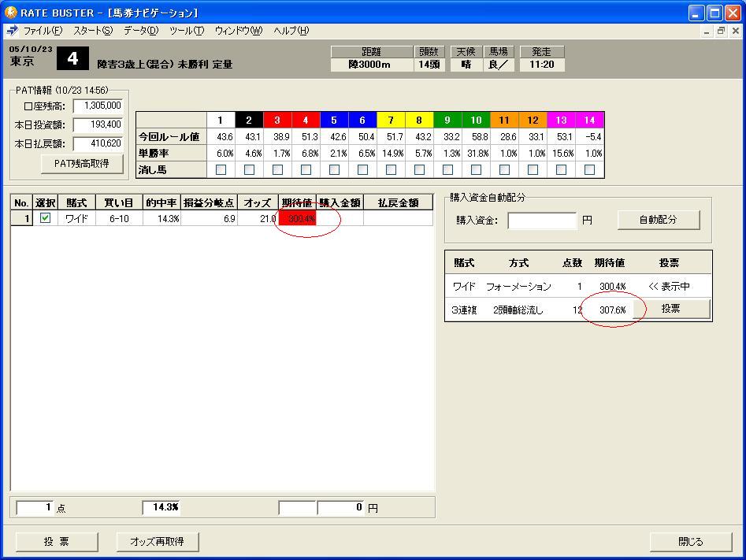The image size is (746, 560).
Task: Open the スタート(S) menu
Action: tap(93, 31)
